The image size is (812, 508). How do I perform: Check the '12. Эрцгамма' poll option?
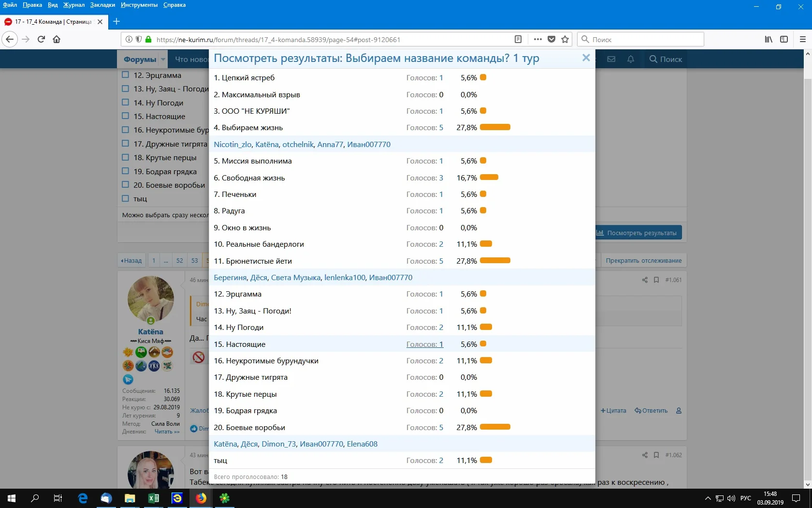tap(126, 75)
